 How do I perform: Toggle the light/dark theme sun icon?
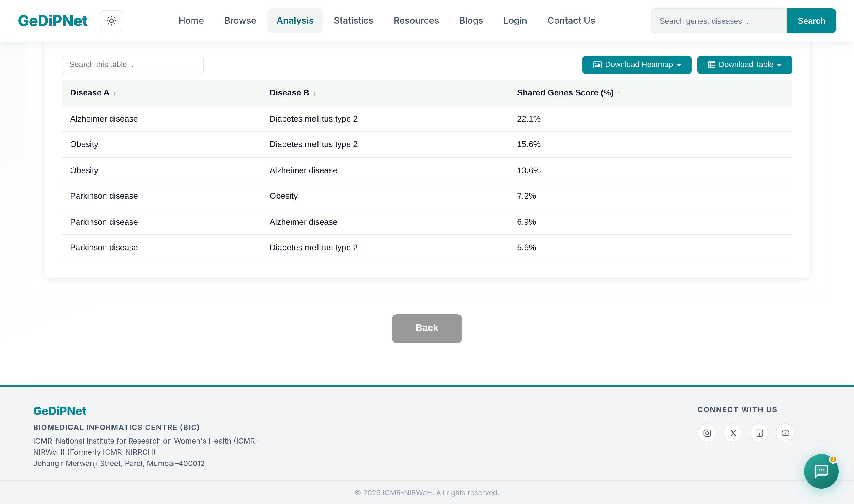click(x=111, y=21)
